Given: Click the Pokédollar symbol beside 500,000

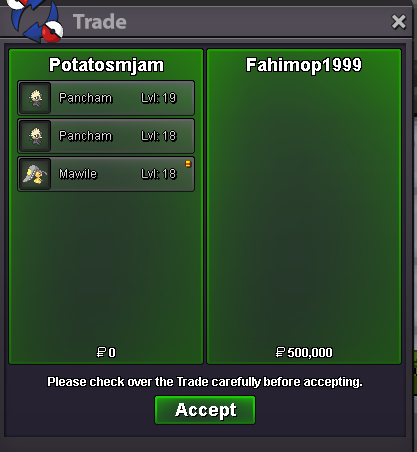Looking at the screenshot, I should [280, 352].
